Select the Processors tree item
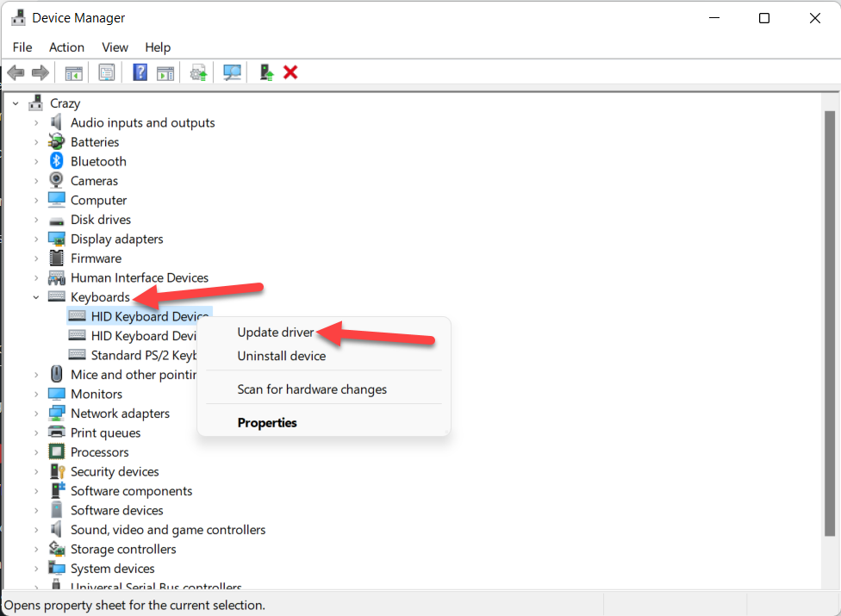The width and height of the screenshot is (841, 616). click(99, 452)
